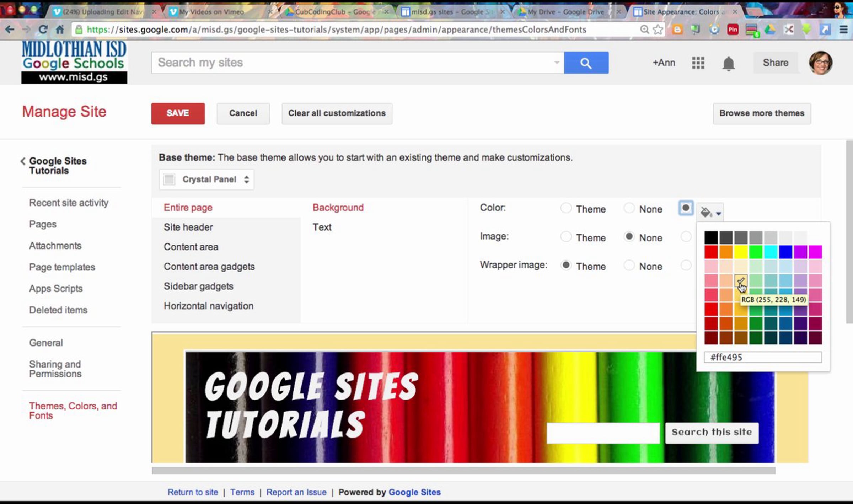Screen dimensions: 853x504
Task: Bookmark page with star icon
Action: [x=658, y=30]
